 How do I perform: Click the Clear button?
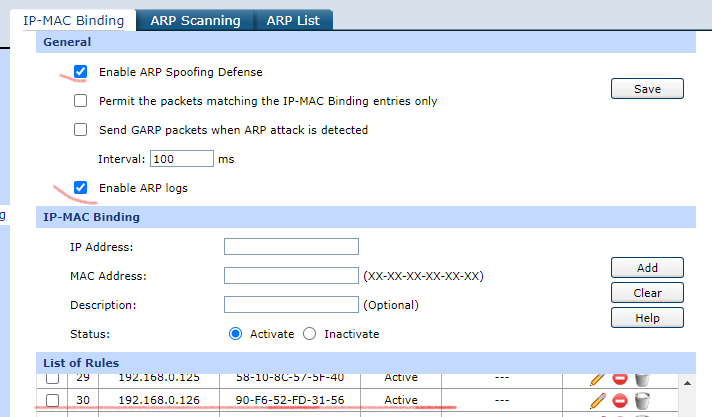click(x=647, y=293)
